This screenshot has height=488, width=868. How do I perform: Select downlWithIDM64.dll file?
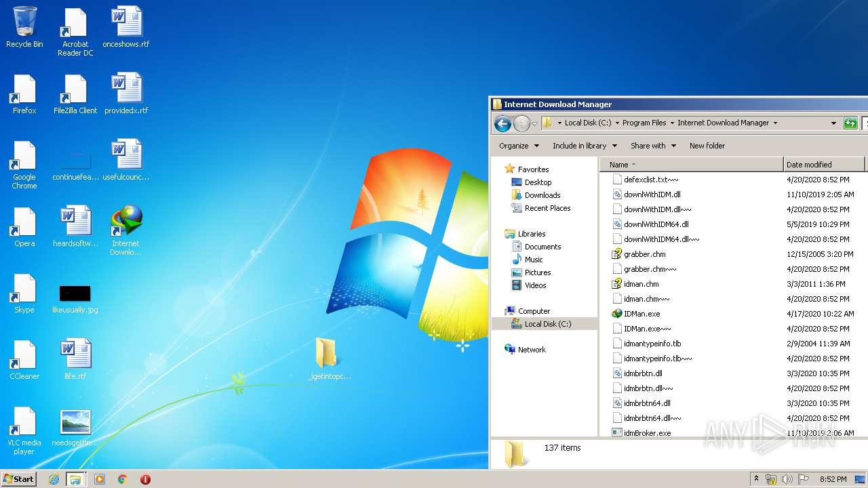656,224
